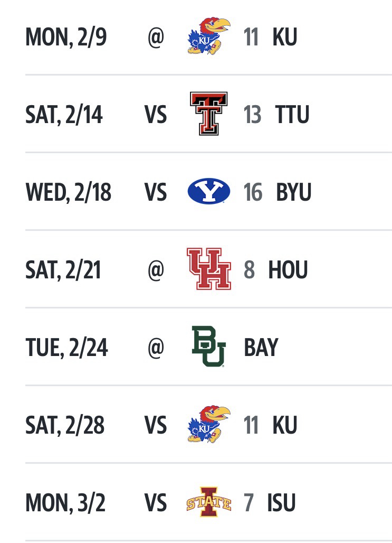Select the HOU team name
392x543 pixels.
pyautogui.click(x=288, y=269)
